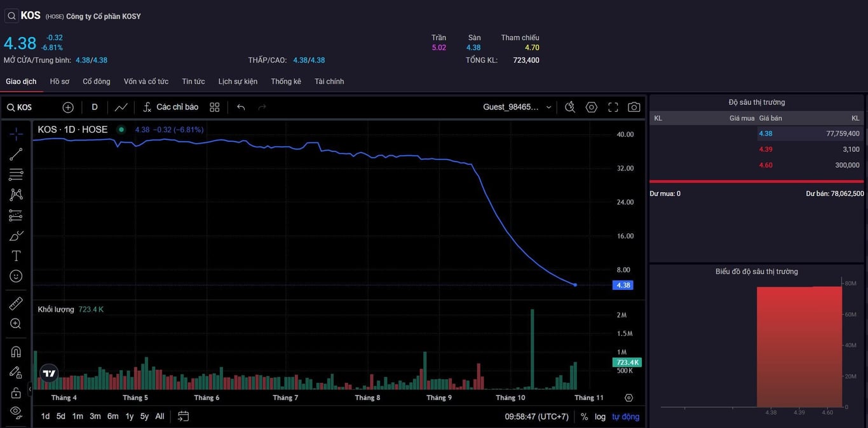Set chart range to 6m
The height and width of the screenshot is (428, 868).
112,417
